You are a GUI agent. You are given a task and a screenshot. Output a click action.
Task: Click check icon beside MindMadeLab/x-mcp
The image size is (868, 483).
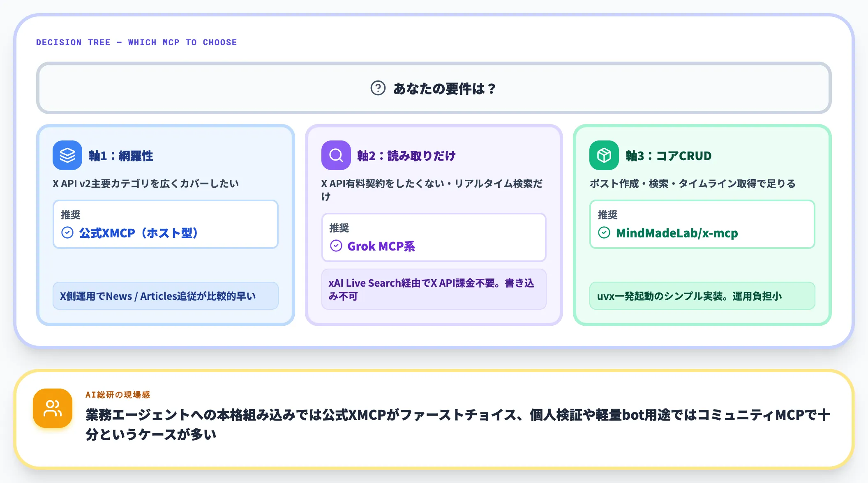pyautogui.click(x=604, y=233)
